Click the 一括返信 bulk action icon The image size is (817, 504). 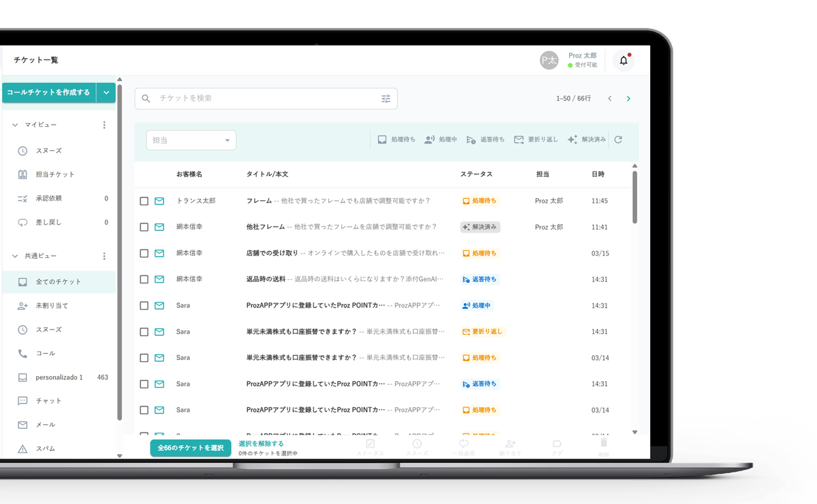click(464, 447)
